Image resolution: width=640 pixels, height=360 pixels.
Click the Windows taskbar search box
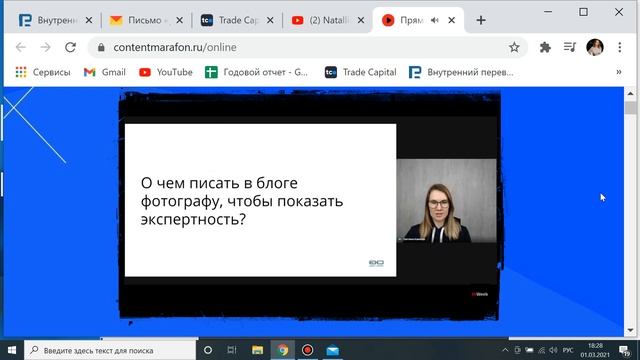click(110, 350)
